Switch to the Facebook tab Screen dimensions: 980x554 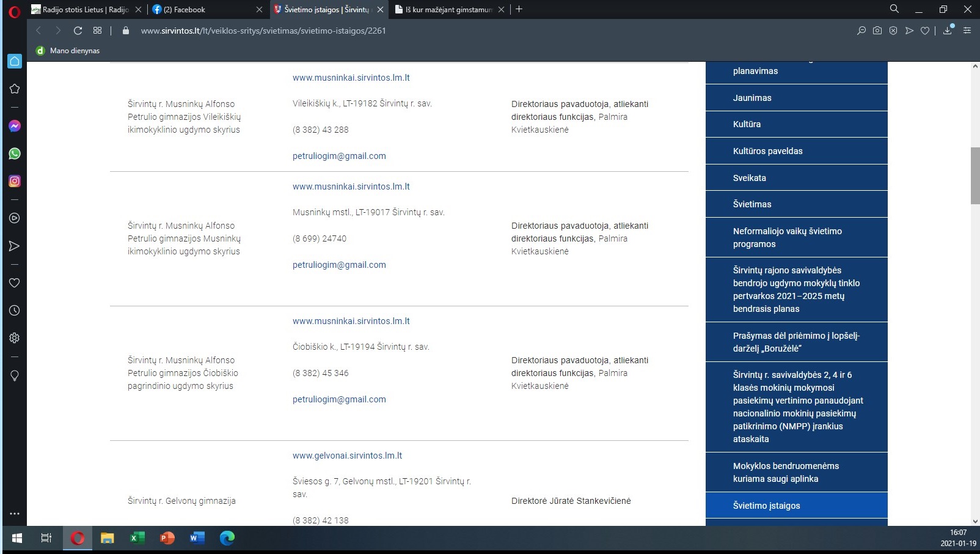205,10
